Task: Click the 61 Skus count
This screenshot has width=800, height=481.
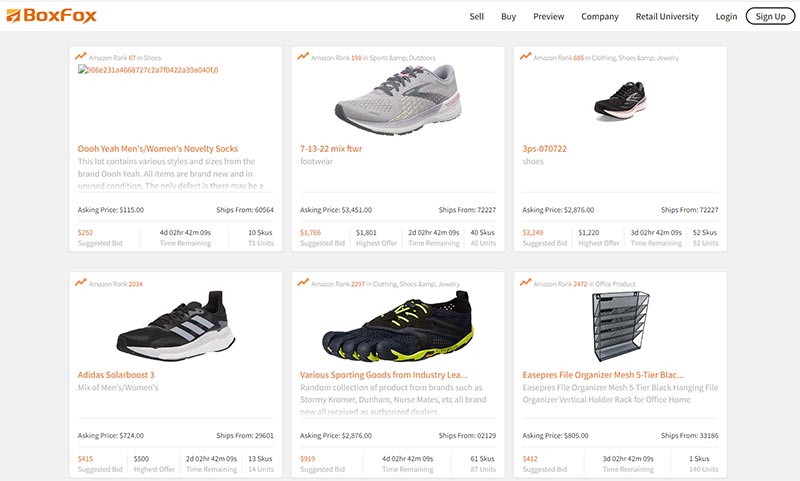Action: pos(483,459)
